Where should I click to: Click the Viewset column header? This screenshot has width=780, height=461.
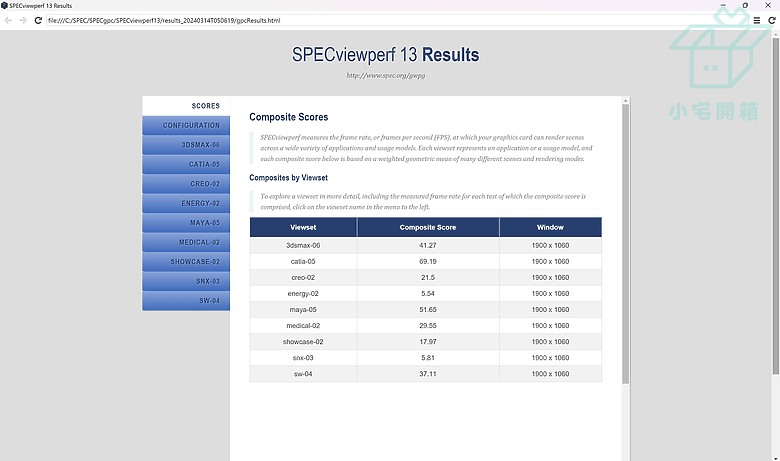coord(303,227)
